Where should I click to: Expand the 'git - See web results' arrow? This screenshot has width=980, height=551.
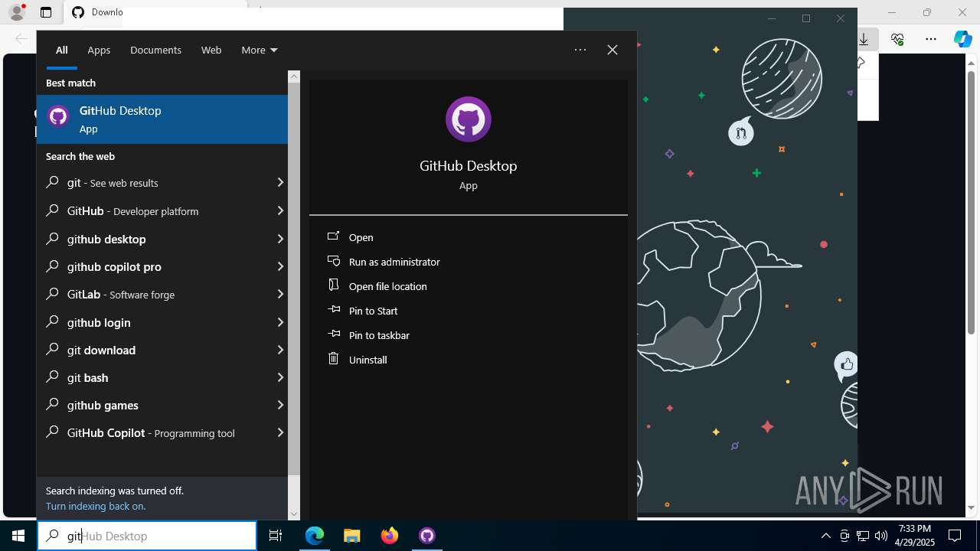coord(279,183)
